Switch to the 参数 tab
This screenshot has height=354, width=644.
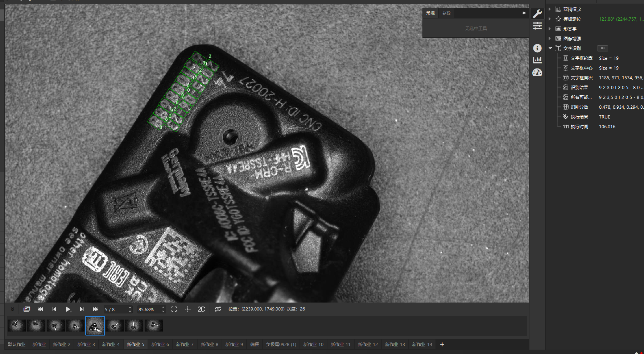[x=446, y=13]
